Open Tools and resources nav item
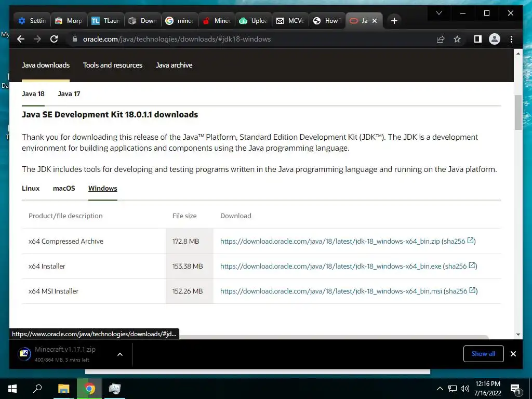The image size is (532, 399). click(x=113, y=65)
